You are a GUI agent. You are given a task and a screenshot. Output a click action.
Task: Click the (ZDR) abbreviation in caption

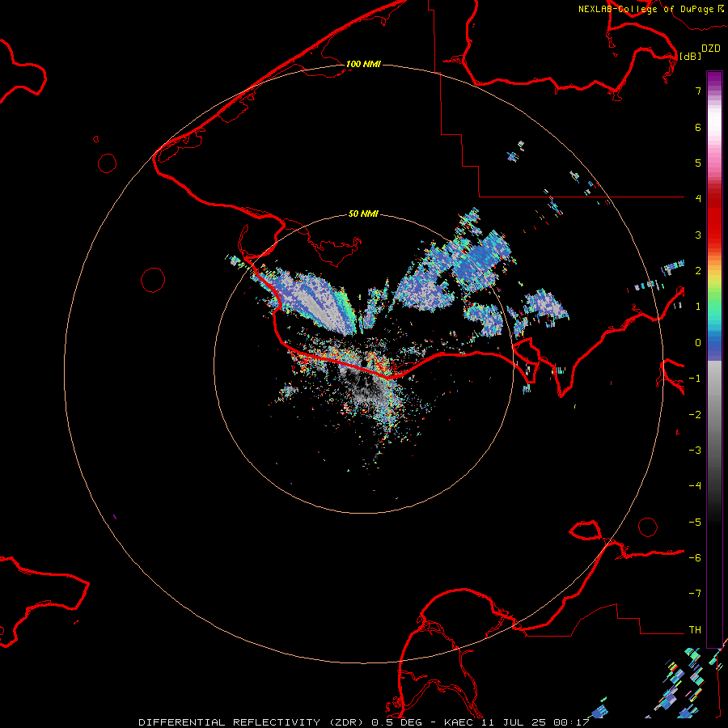(x=347, y=722)
